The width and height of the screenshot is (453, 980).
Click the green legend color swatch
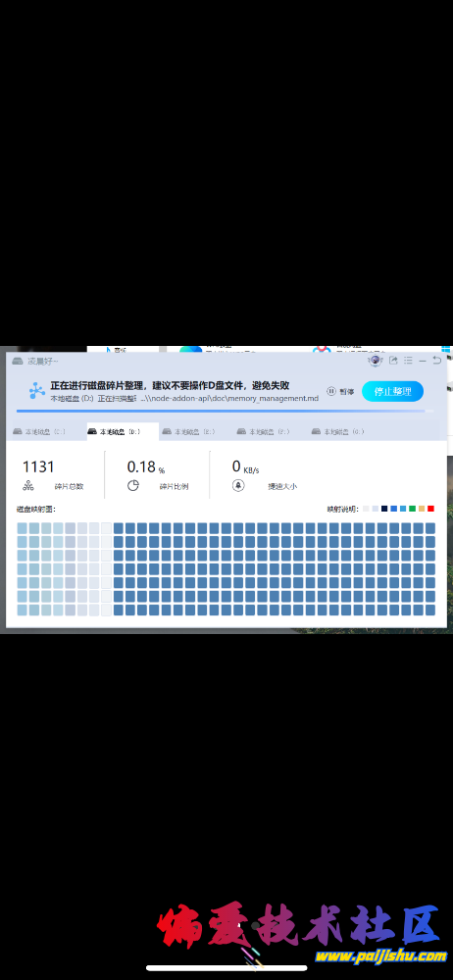point(413,509)
